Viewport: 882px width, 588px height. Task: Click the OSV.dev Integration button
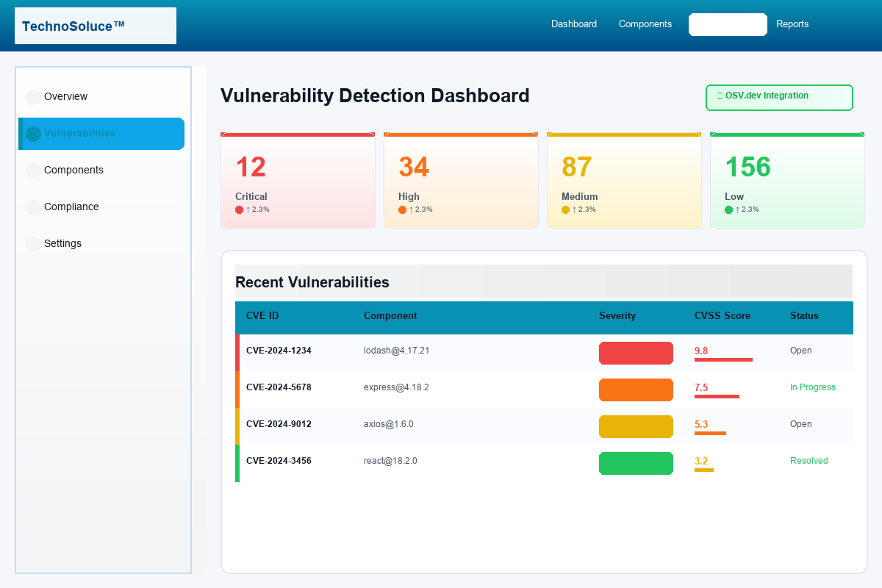click(779, 97)
